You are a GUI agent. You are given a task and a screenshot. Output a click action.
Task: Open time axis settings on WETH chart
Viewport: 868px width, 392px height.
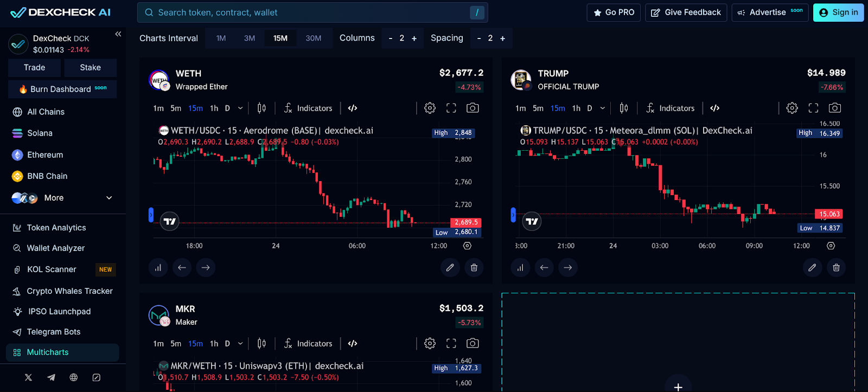coord(467,246)
